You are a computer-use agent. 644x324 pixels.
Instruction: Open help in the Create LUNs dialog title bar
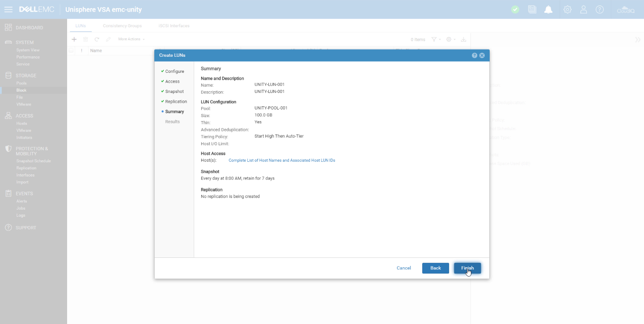pos(475,55)
